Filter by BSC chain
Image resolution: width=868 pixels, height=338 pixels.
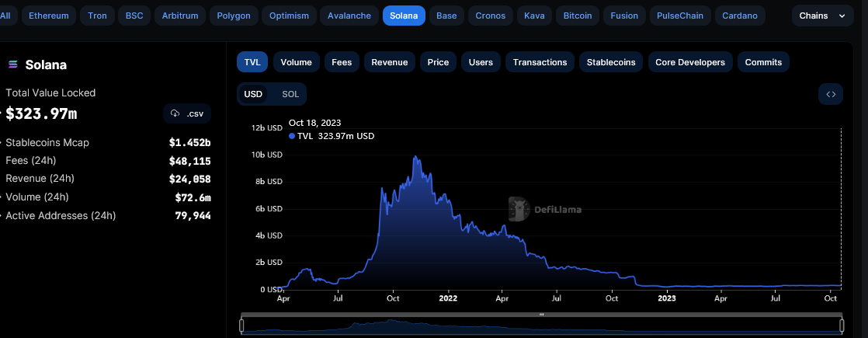click(x=134, y=16)
